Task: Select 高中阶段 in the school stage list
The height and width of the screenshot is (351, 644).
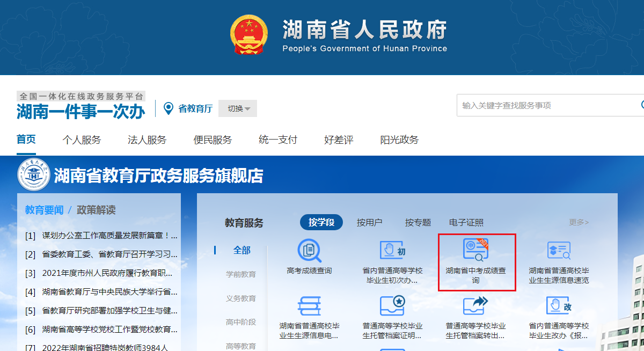Action: click(x=241, y=322)
